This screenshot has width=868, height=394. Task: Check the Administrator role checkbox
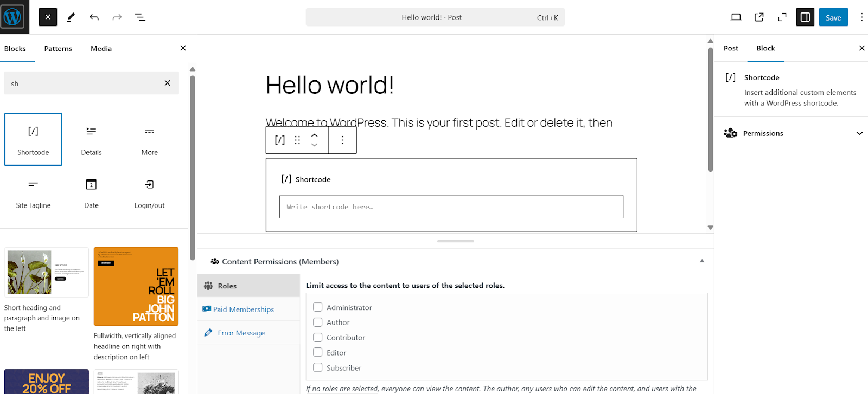click(318, 307)
